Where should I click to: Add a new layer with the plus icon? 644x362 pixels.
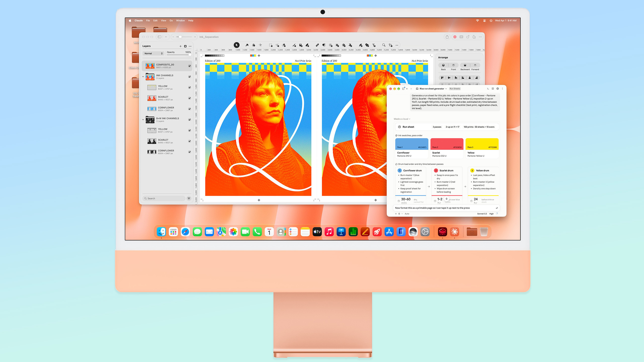(180, 46)
